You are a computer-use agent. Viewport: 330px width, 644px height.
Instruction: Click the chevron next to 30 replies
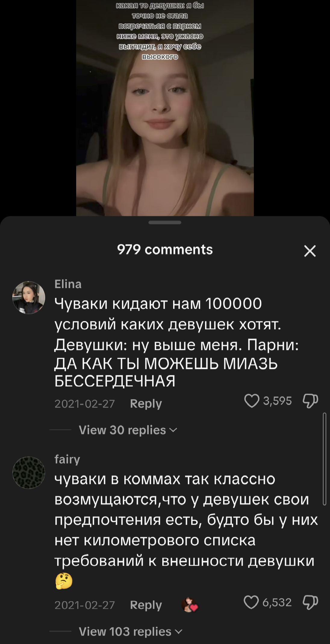point(173,430)
